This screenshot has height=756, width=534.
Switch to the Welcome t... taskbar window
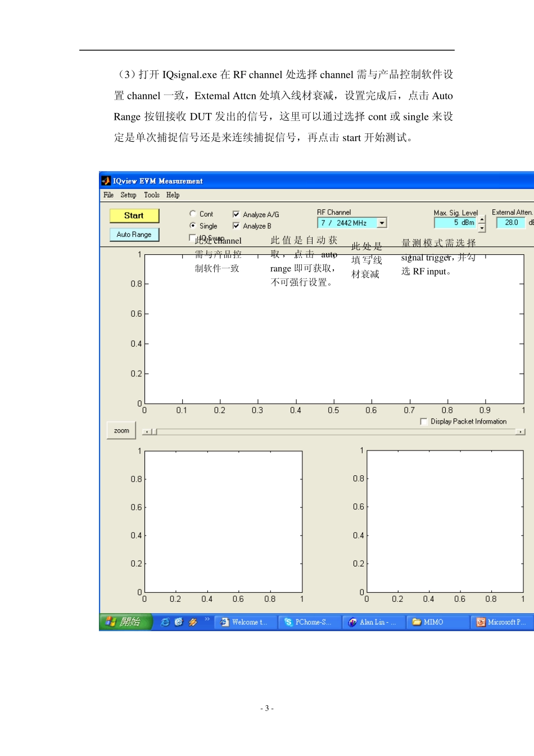246,622
